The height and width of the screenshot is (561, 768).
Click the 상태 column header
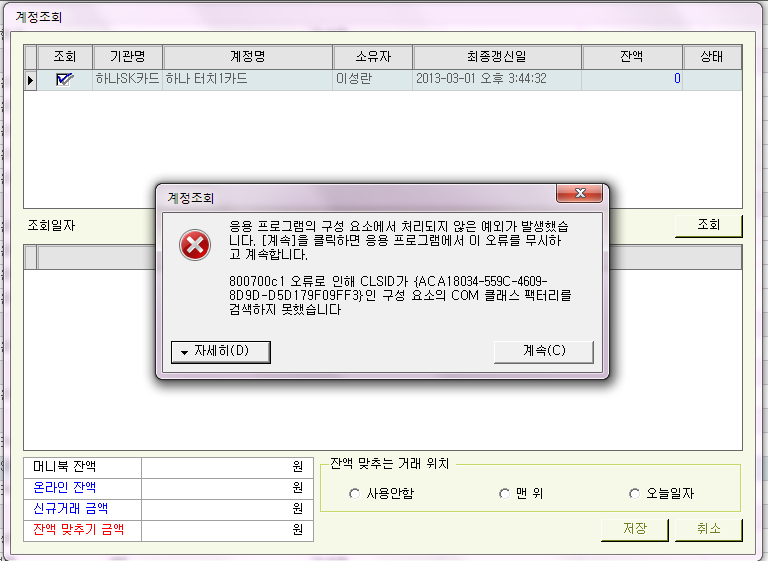pyautogui.click(x=712, y=57)
